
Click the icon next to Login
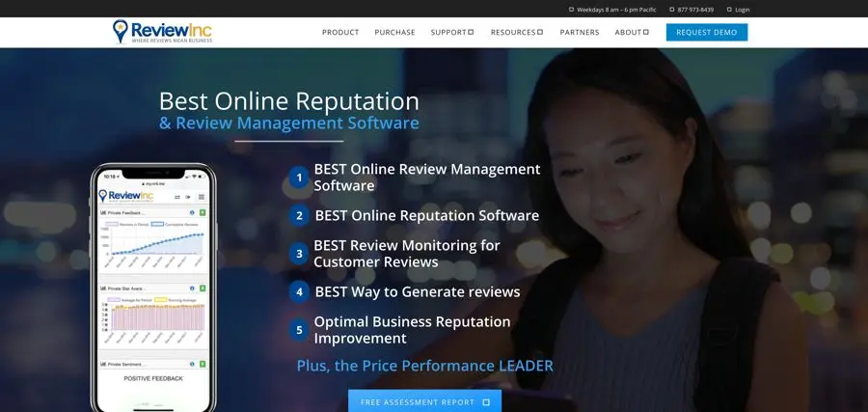729,10
